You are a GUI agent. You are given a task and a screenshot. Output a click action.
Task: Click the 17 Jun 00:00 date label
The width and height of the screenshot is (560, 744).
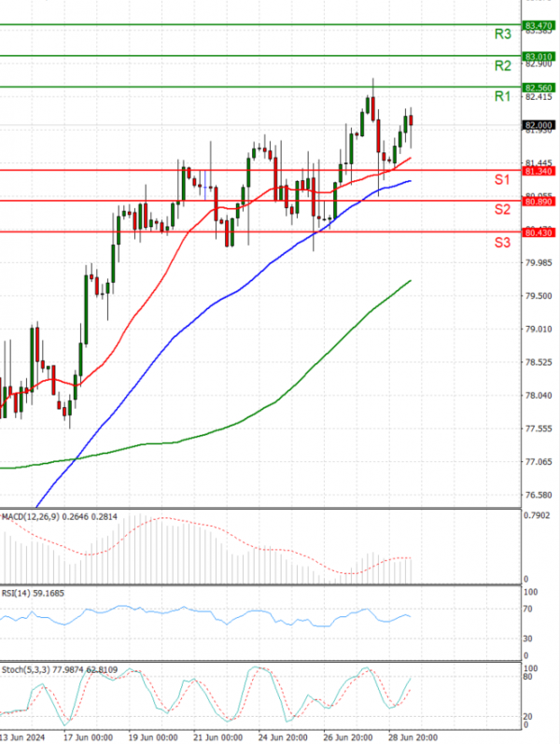coord(89,737)
